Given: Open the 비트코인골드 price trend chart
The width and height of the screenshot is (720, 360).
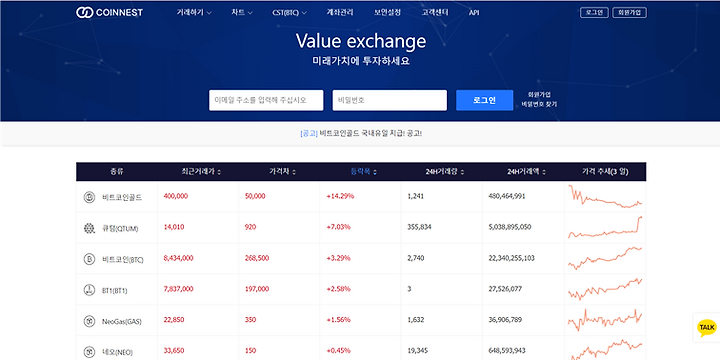Looking at the screenshot, I should coord(605,197).
